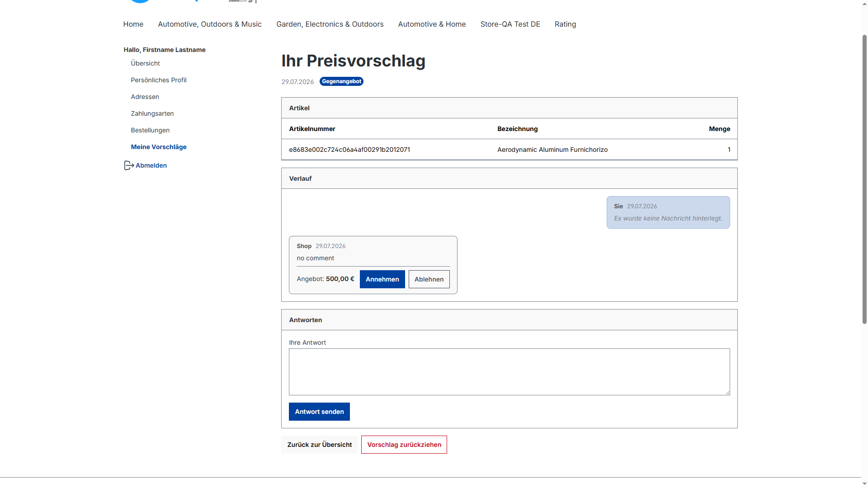Click the Abmelden logout icon

[x=129, y=165]
